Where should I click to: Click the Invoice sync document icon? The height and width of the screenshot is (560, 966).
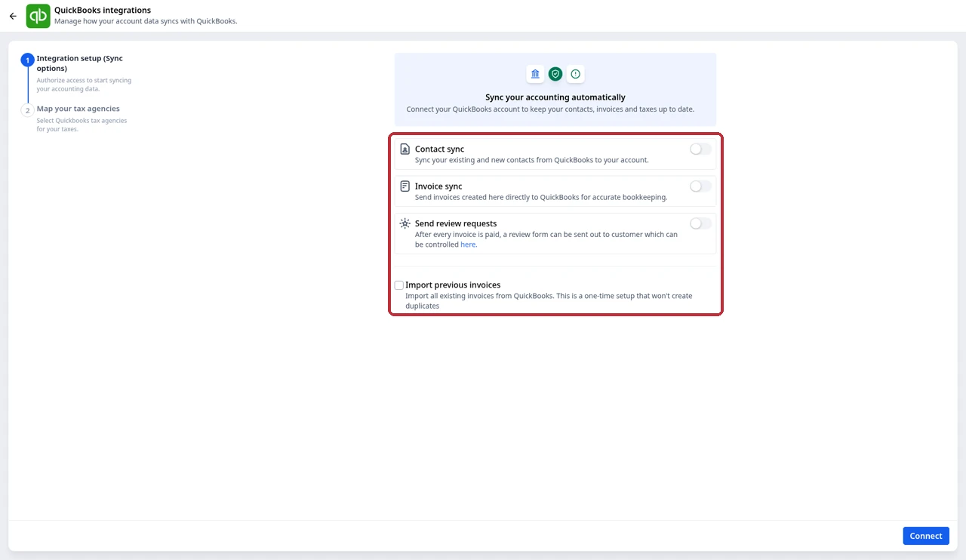click(405, 186)
